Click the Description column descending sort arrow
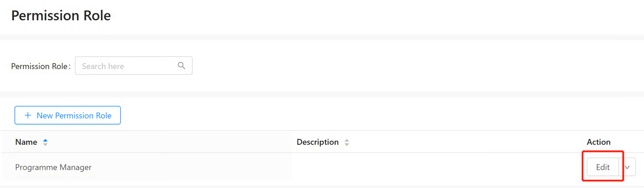The height and width of the screenshot is (188, 644). pyautogui.click(x=347, y=144)
